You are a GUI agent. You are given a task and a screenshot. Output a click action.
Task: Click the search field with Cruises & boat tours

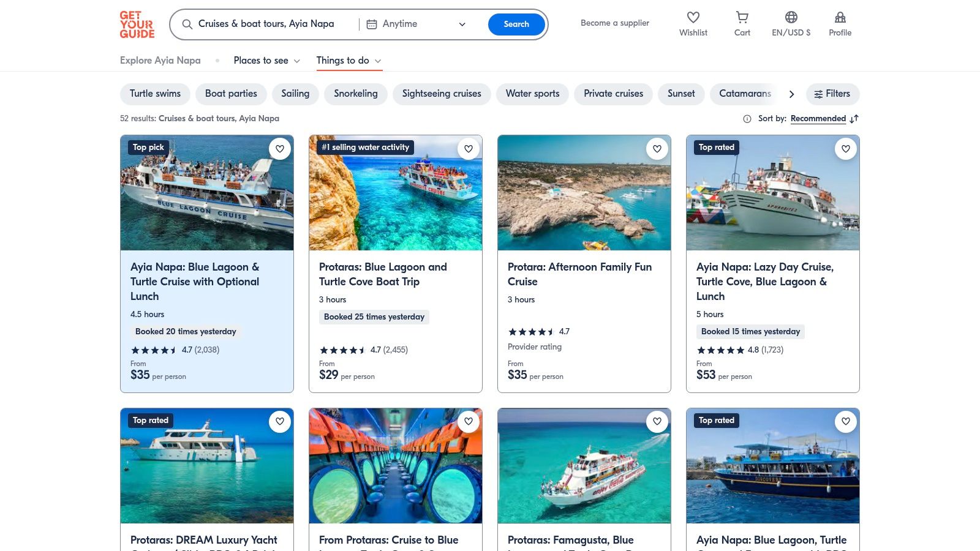pos(266,24)
